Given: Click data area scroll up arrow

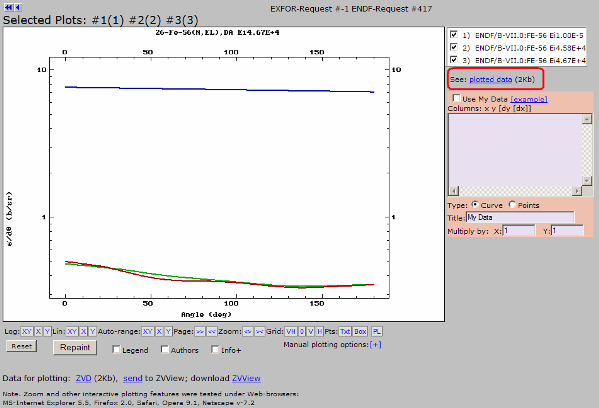Looking at the screenshot, I should click(587, 119).
